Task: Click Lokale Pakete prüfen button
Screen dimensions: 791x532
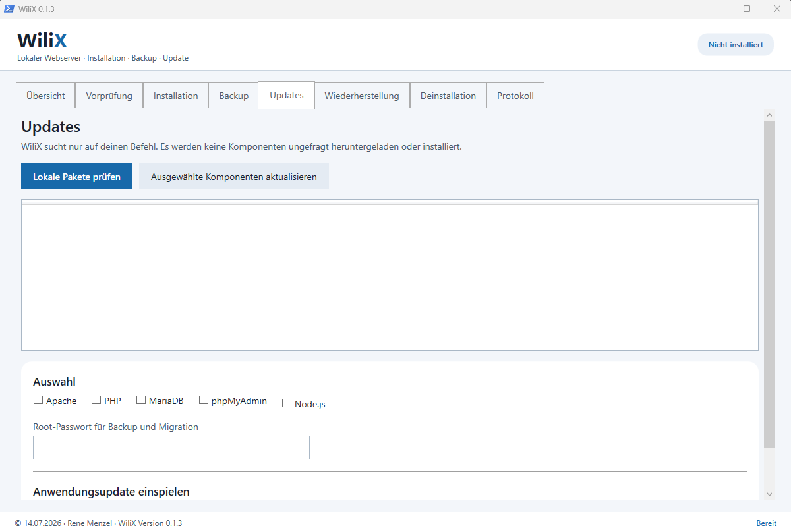Action: (76, 177)
